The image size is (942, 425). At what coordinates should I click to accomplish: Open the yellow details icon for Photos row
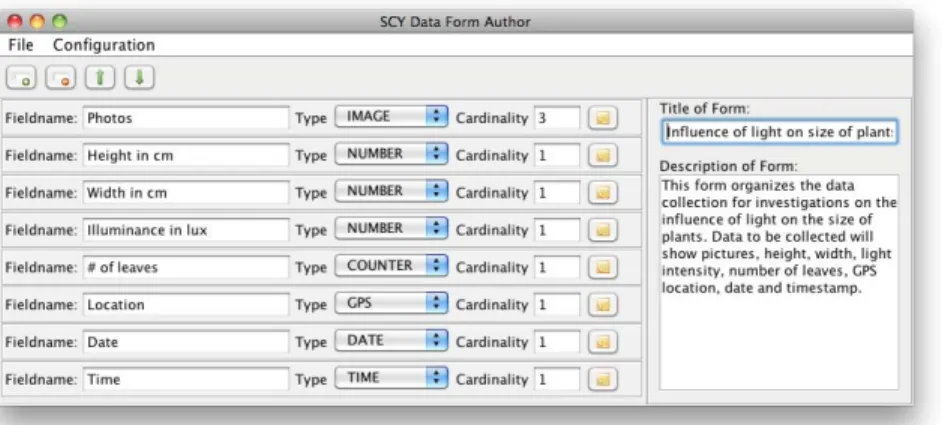point(603,118)
